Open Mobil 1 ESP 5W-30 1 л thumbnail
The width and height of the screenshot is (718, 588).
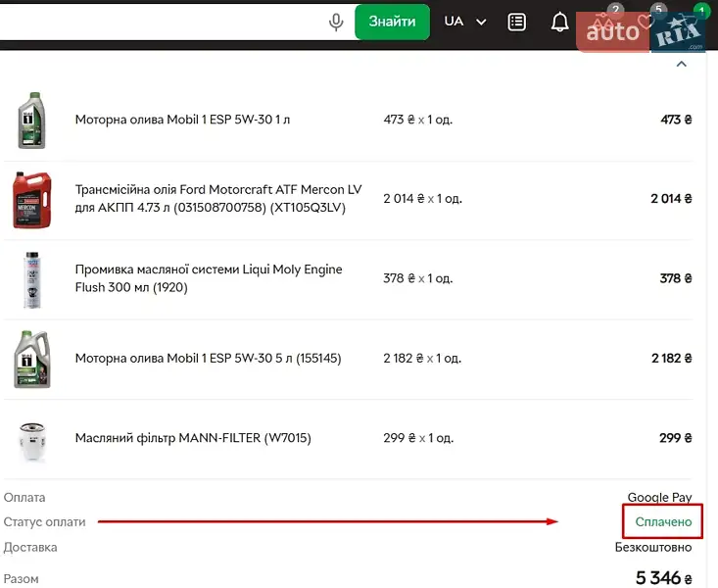(31, 121)
